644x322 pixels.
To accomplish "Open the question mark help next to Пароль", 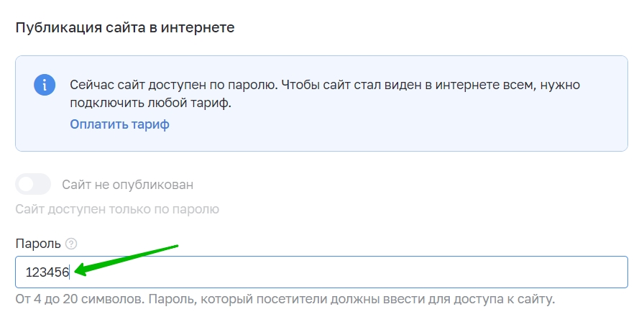I will pos(71,244).
